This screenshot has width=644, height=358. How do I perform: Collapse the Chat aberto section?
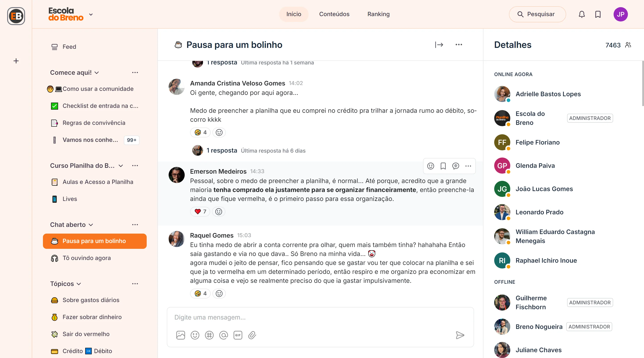pos(91,225)
